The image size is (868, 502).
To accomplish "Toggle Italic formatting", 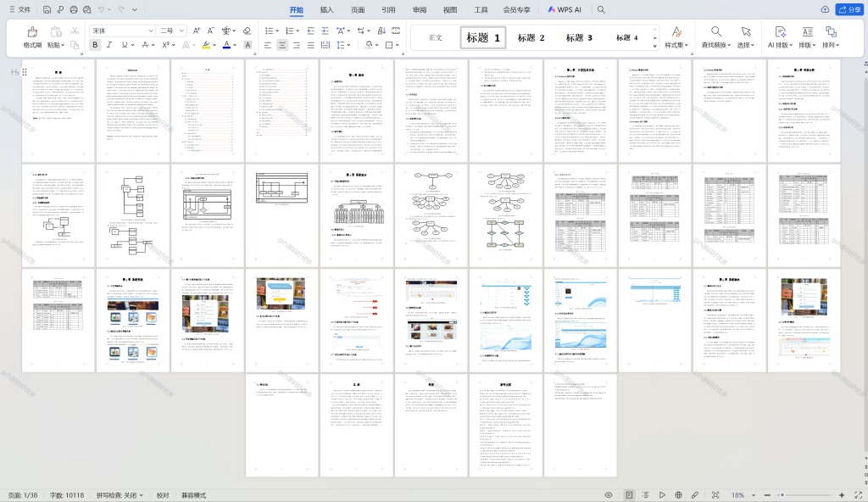I will tap(109, 45).
